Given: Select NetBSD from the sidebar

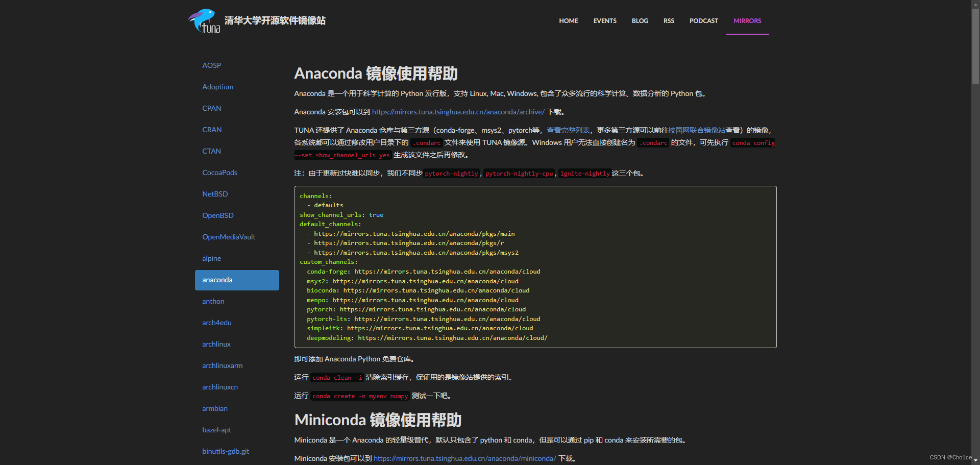Looking at the screenshot, I should point(215,193).
